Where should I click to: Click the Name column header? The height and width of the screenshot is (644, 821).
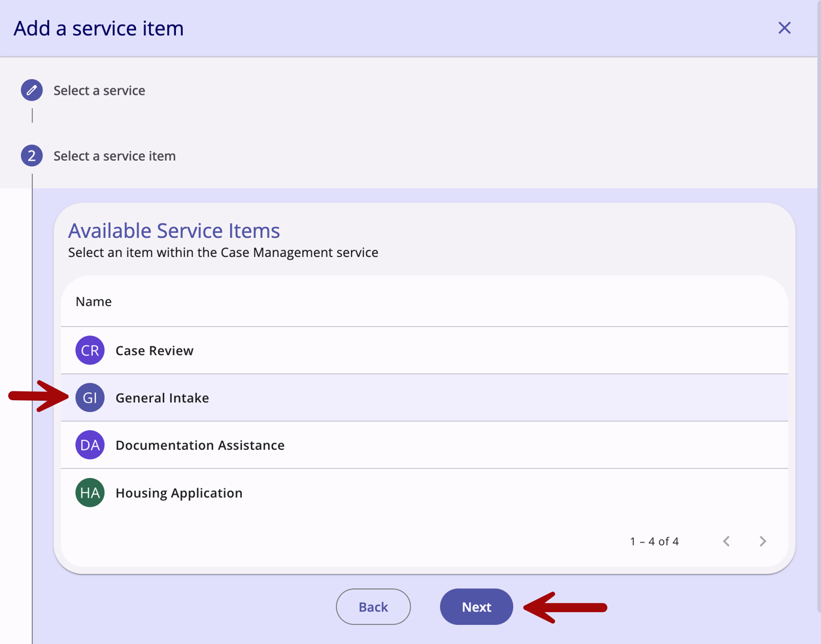93,301
